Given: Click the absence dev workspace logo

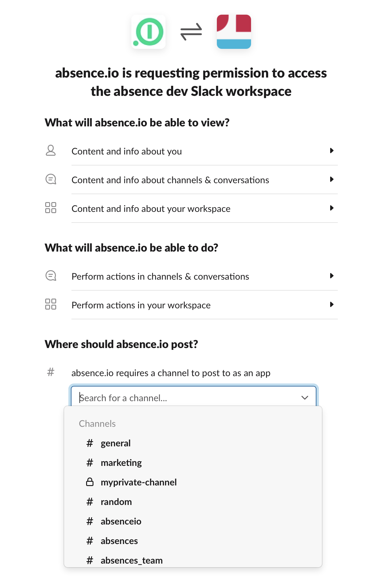Looking at the screenshot, I should point(234,32).
